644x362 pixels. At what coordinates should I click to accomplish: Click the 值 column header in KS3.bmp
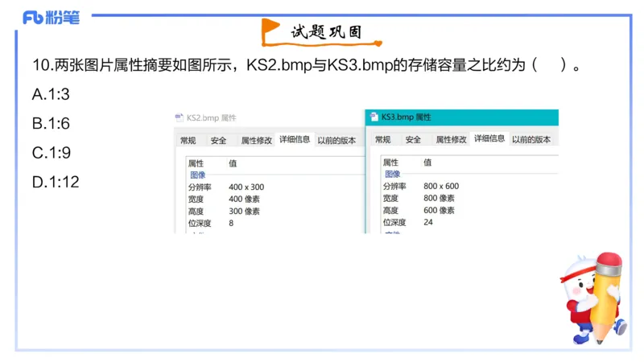(x=427, y=162)
